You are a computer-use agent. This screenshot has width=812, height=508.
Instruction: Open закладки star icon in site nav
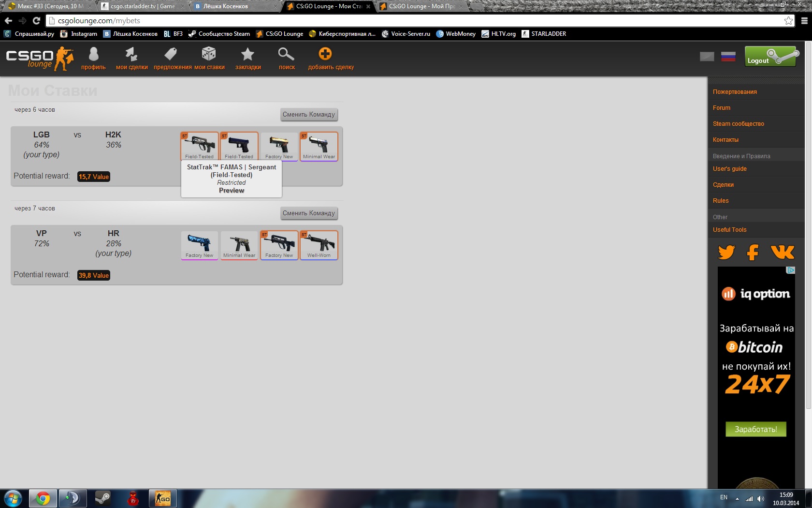click(x=248, y=54)
